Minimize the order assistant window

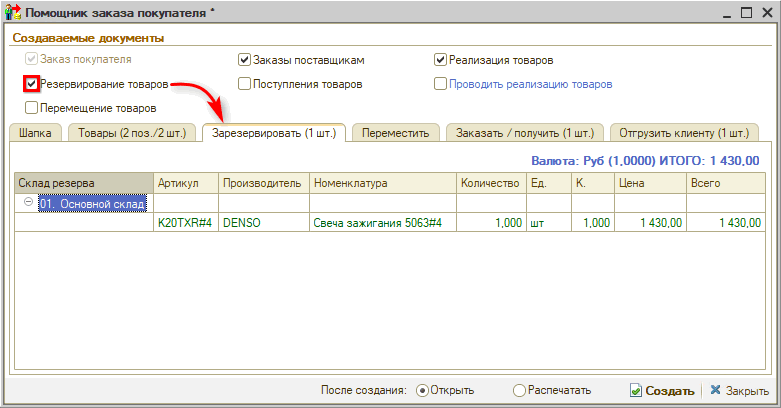(x=723, y=12)
